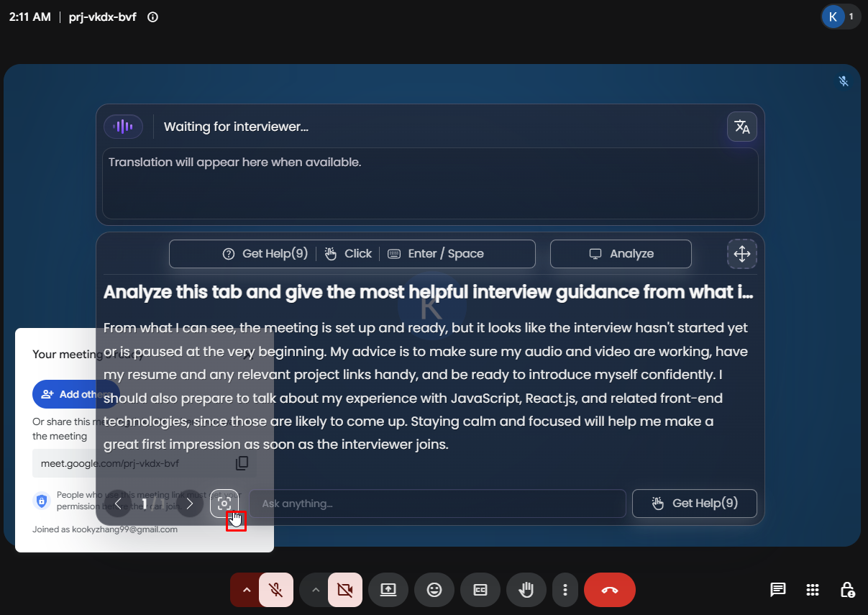Click the bottom Get Help(9) button

click(x=695, y=504)
